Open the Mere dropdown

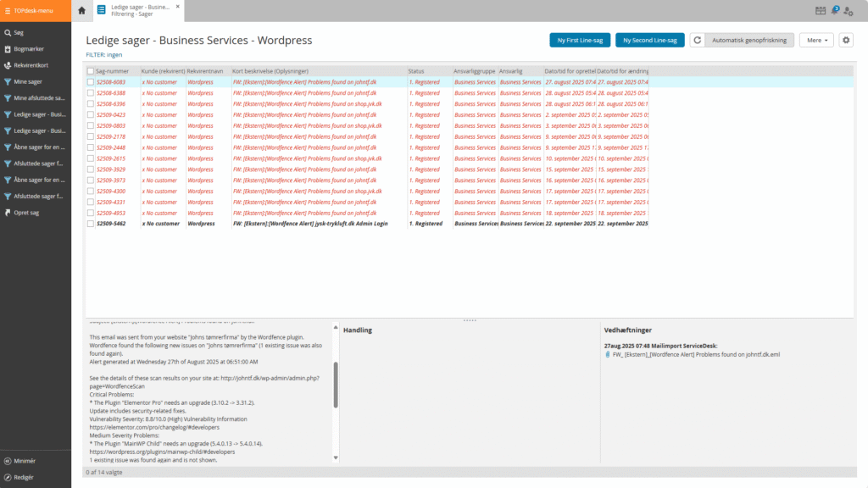coord(815,39)
